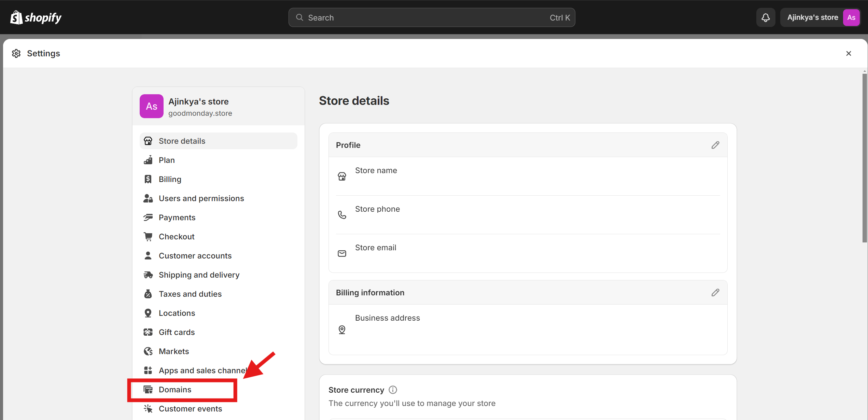
Task: Click the Payments icon
Action: click(148, 218)
